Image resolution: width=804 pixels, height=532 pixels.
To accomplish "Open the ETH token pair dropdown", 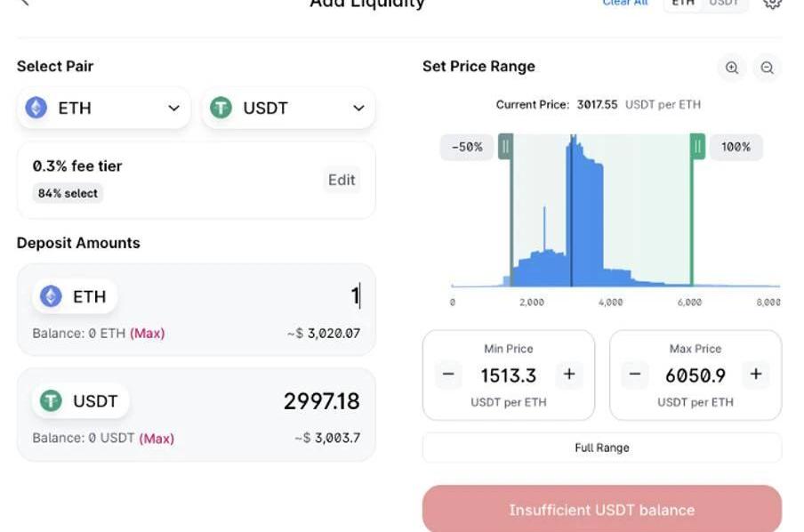I will [103, 108].
